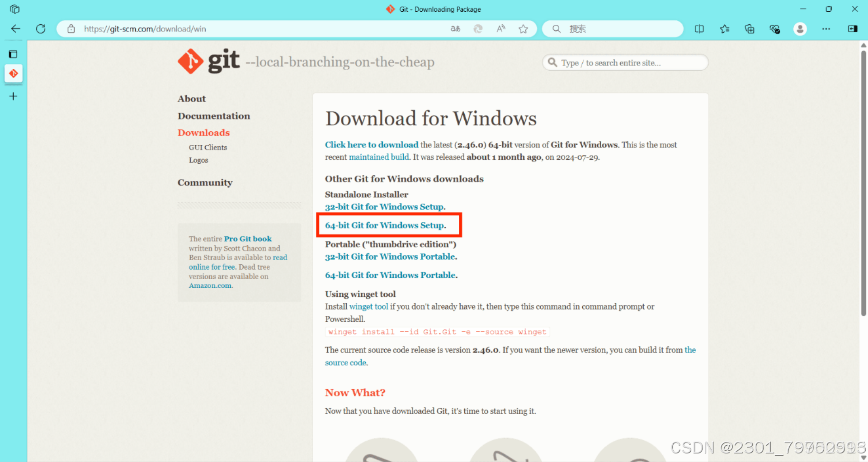Open the browser workspaces menu

click(x=14, y=9)
